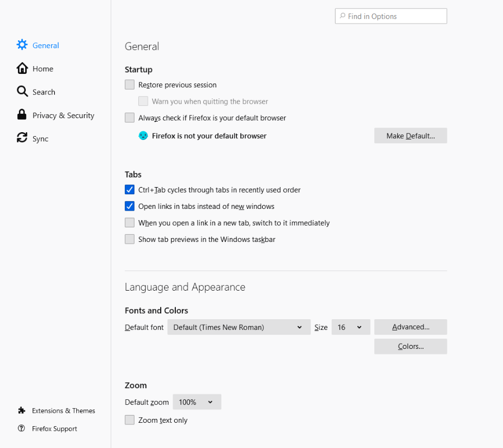Click the Home house icon
Image resolution: width=503 pixels, height=448 pixels.
click(22, 68)
